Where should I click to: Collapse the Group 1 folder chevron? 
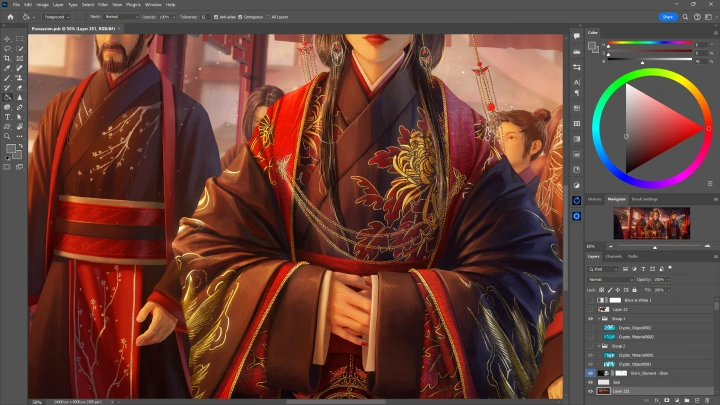click(x=599, y=319)
